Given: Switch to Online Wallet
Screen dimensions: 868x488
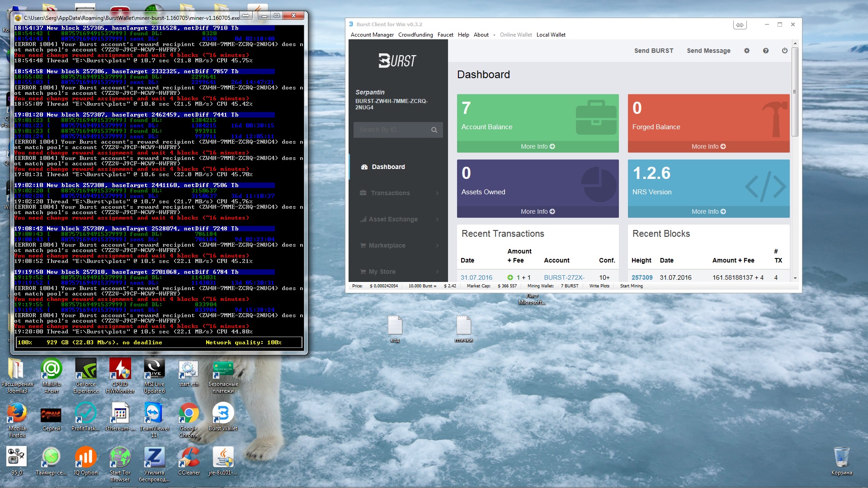Looking at the screenshot, I should [516, 35].
